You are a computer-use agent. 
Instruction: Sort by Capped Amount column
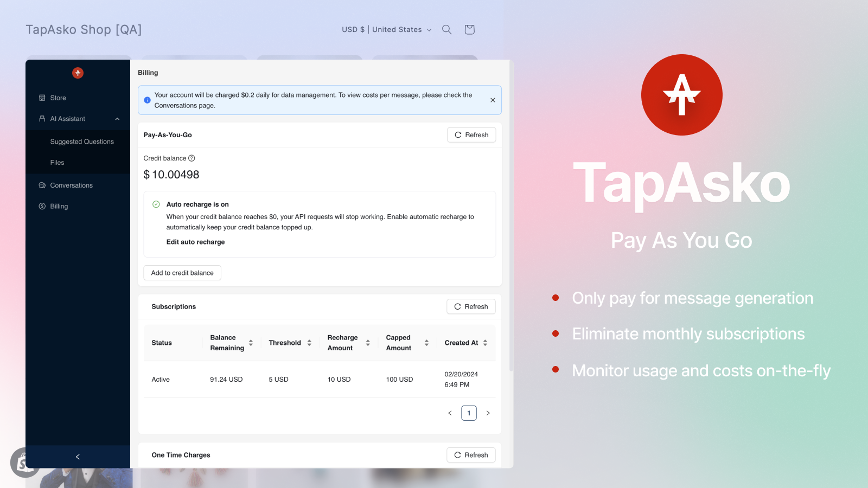[426, 343]
